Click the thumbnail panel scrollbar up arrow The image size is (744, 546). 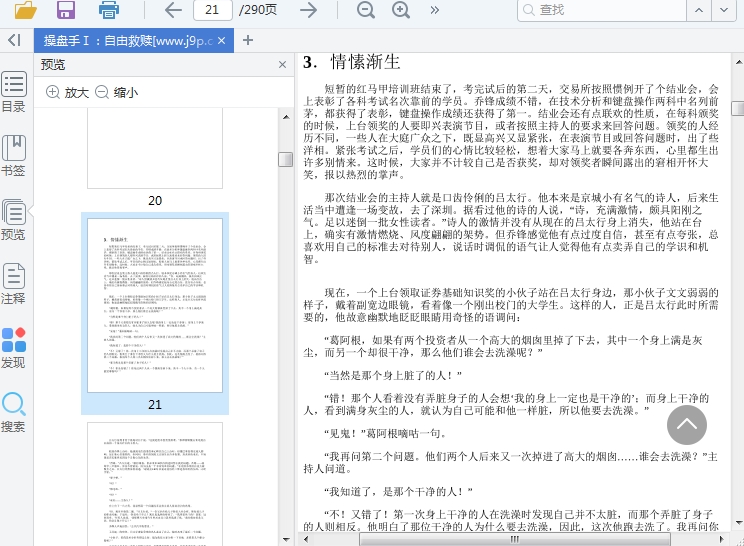click(286, 117)
